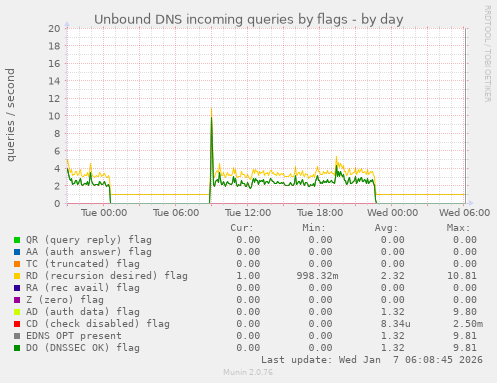The image size is (497, 383).
Task: Click the 'Wed 06:00' time axis label
Action: click(x=464, y=213)
